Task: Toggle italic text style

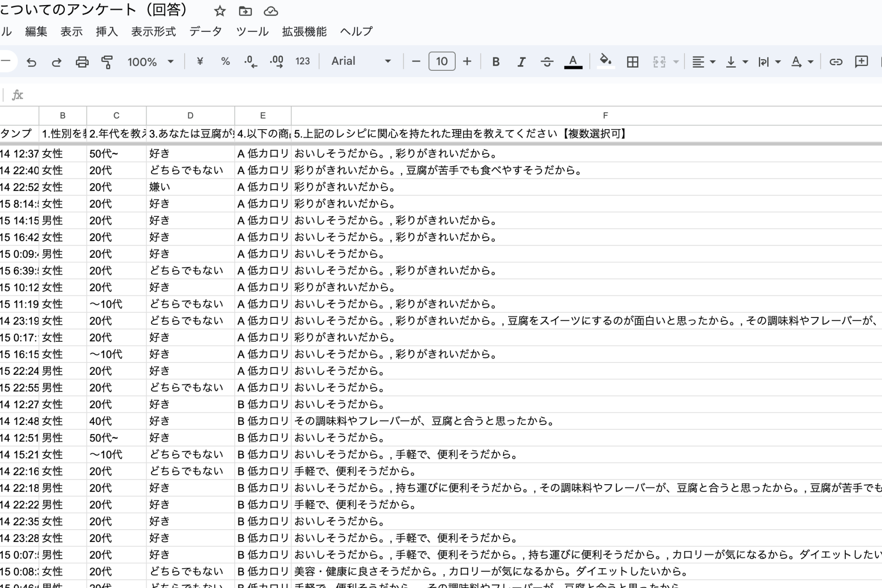Action: [x=521, y=62]
